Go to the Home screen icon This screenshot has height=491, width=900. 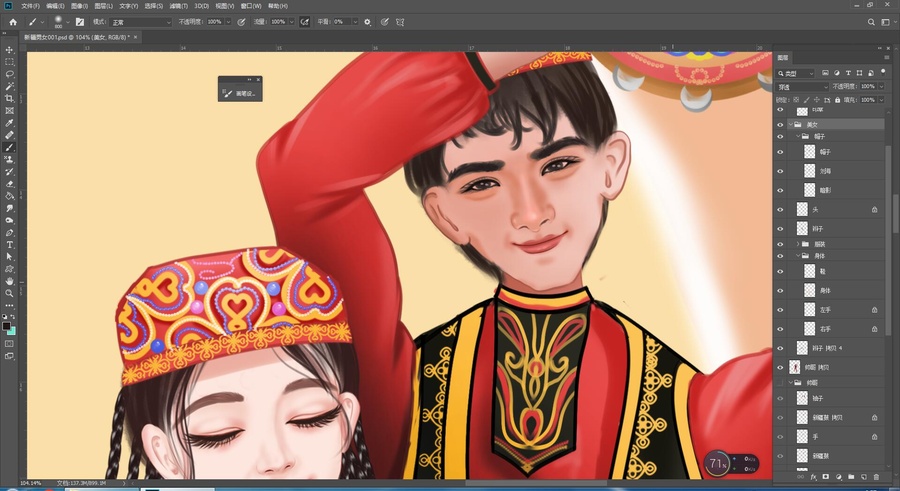coord(13,22)
